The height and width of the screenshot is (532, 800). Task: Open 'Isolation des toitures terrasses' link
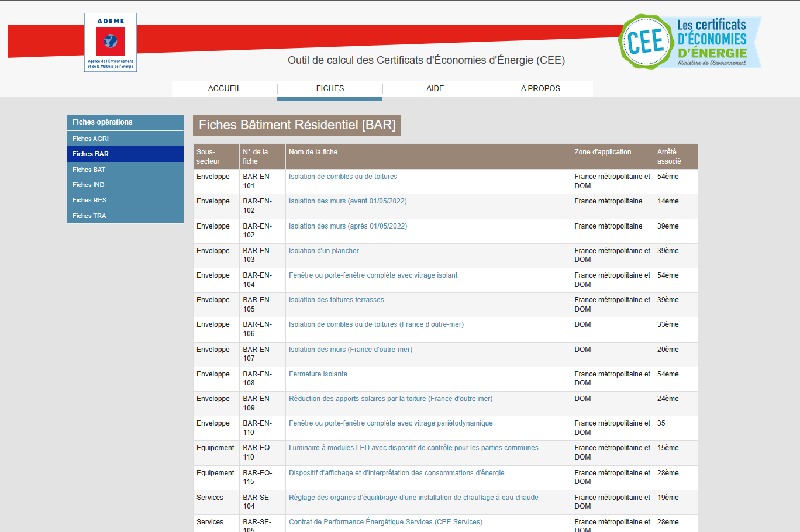point(336,300)
